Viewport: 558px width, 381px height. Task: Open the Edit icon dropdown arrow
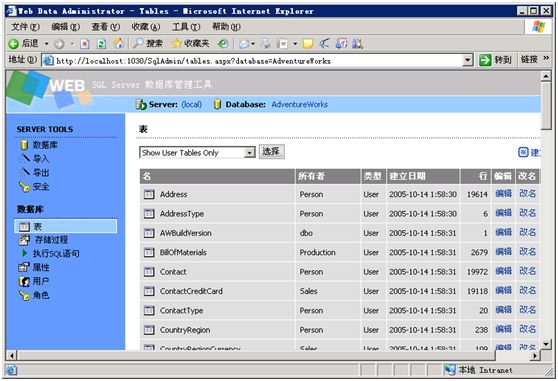click(x=295, y=44)
